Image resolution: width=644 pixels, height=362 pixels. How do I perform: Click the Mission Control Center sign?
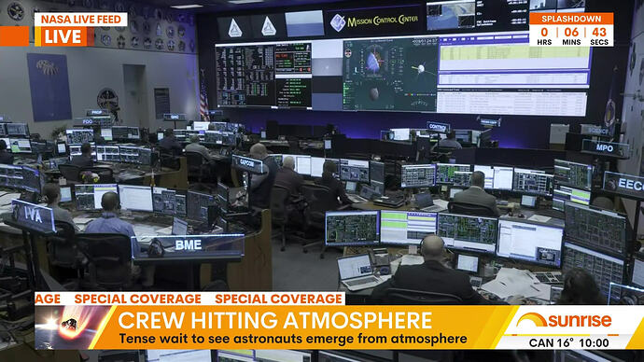374,21
